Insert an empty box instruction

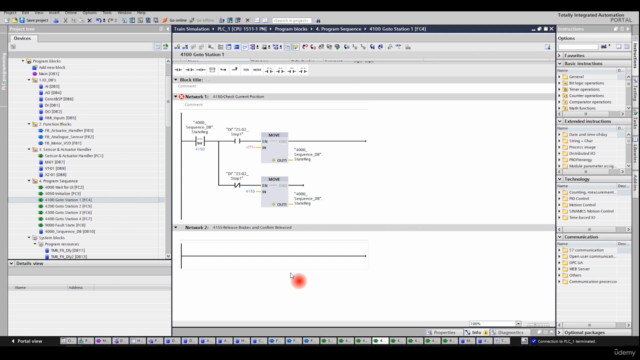pos(212,70)
